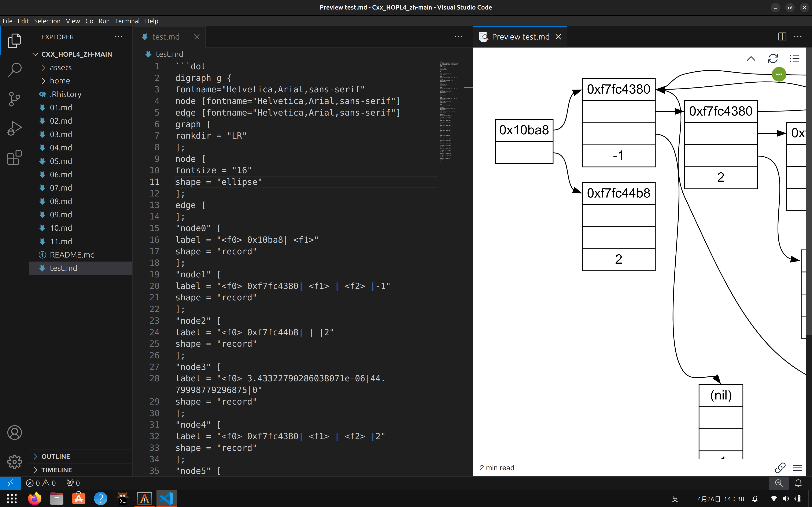Click the errors and warnings status item

pos(41,483)
